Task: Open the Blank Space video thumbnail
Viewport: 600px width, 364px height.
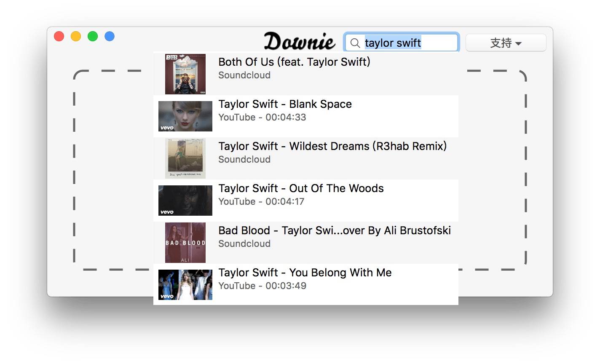Action: 185,116
